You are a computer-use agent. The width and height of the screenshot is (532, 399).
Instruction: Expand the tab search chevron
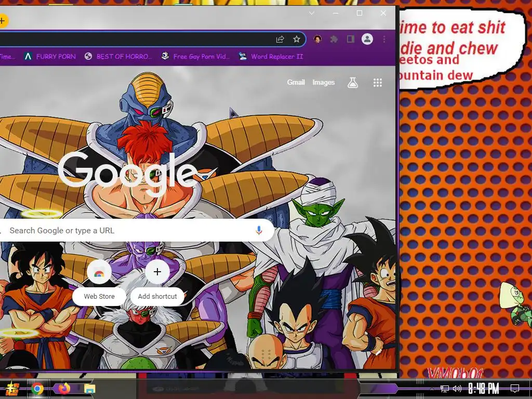tap(312, 13)
